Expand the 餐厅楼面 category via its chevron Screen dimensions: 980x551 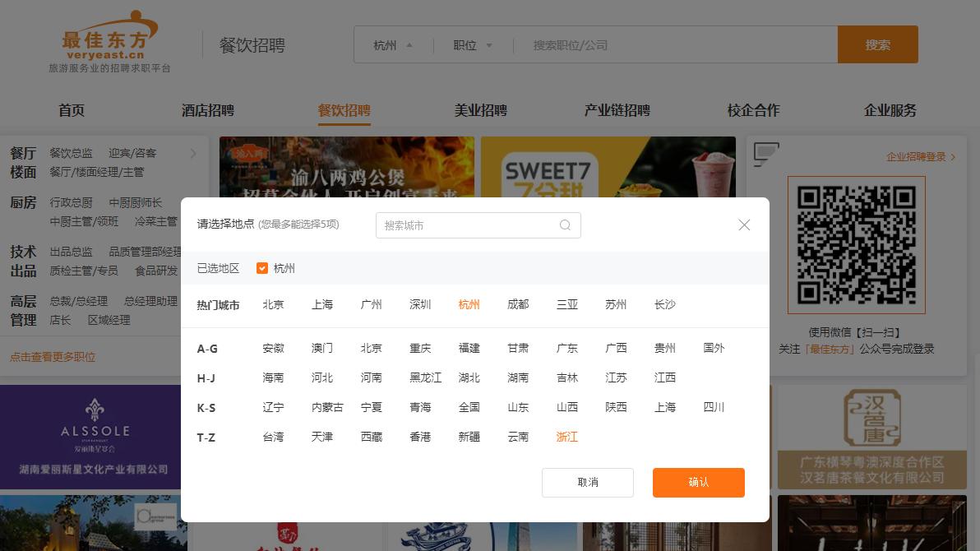(193, 153)
